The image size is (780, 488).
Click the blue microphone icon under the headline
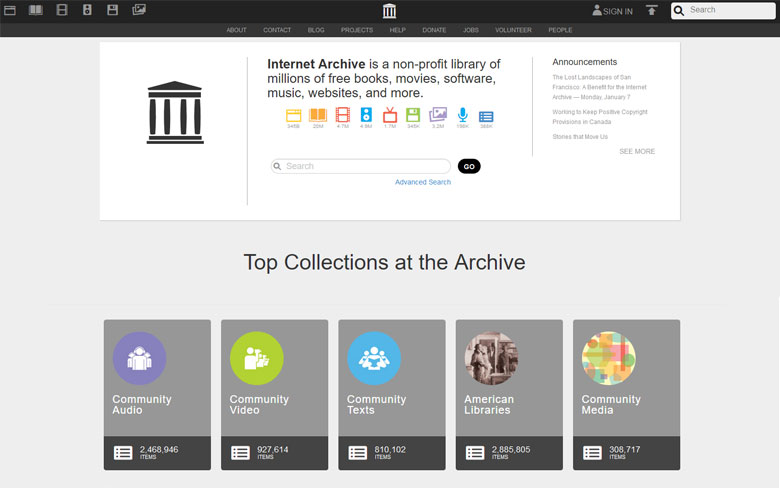[463, 115]
